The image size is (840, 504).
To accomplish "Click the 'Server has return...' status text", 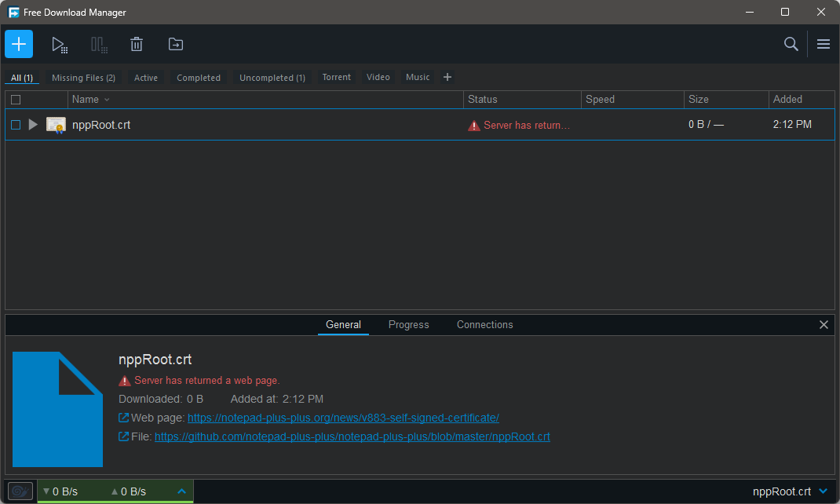I will [527, 126].
